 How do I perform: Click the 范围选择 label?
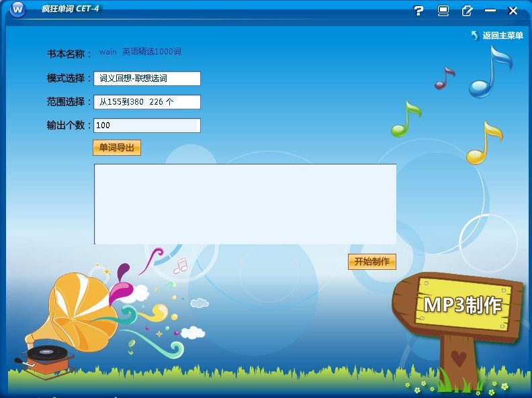click(x=69, y=102)
